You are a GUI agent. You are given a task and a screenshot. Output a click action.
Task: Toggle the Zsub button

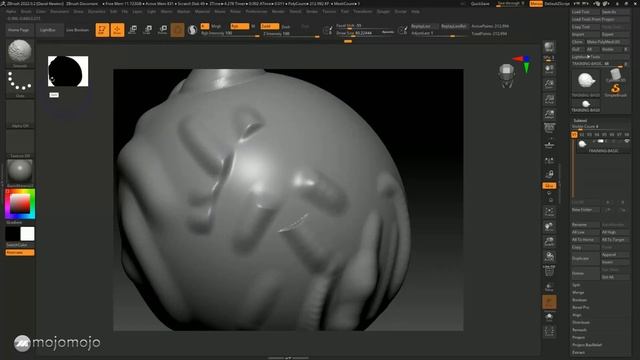(x=286, y=27)
